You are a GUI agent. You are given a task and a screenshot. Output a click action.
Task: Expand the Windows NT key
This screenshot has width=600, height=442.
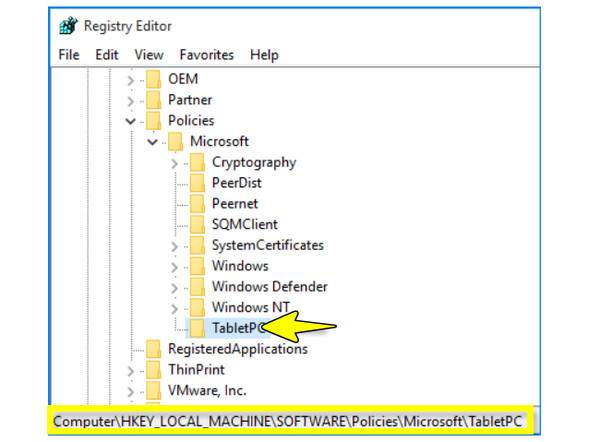pos(174,308)
